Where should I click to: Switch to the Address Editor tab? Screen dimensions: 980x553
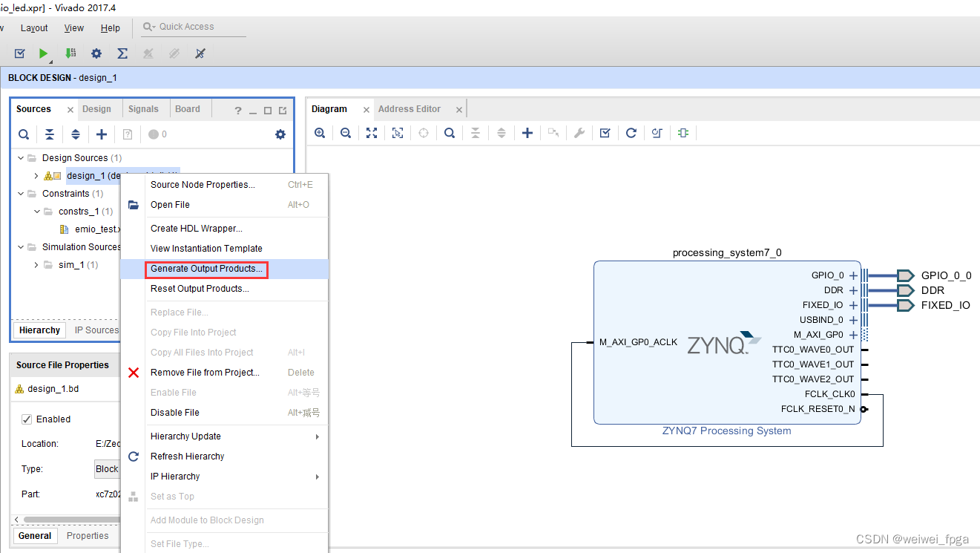[410, 109]
